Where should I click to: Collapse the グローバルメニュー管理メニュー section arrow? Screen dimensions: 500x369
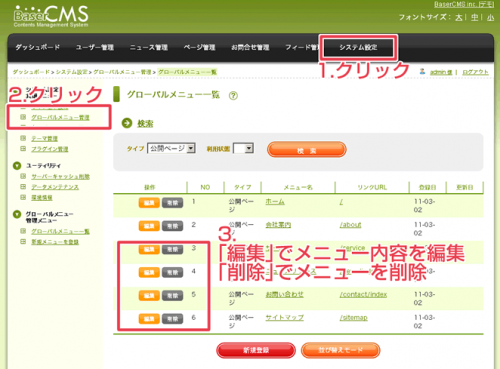coord(17,214)
